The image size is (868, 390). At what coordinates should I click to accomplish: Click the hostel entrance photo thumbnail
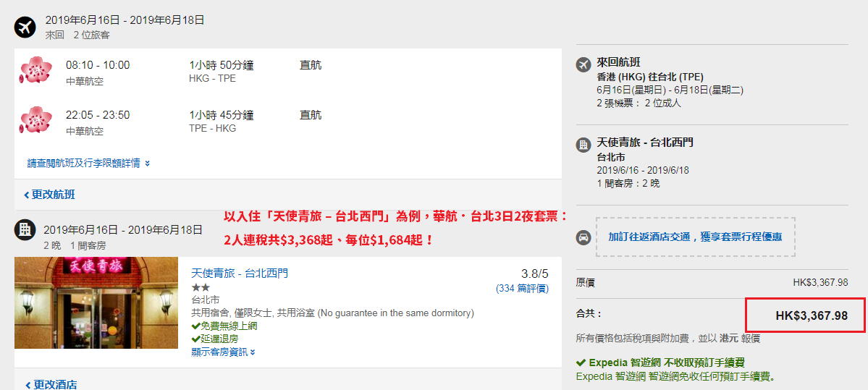[96, 302]
